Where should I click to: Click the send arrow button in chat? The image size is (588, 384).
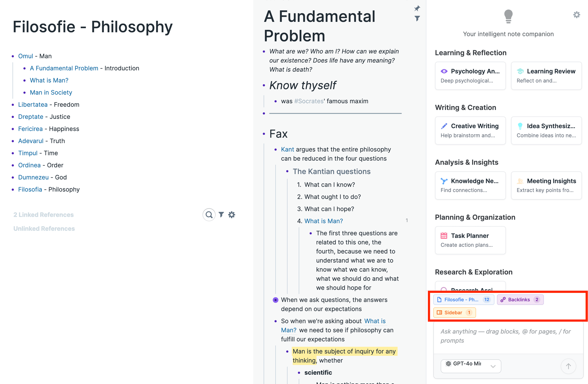[x=568, y=366]
